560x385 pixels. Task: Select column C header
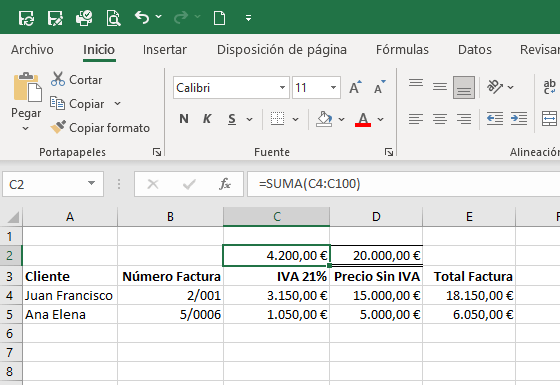pos(276,216)
